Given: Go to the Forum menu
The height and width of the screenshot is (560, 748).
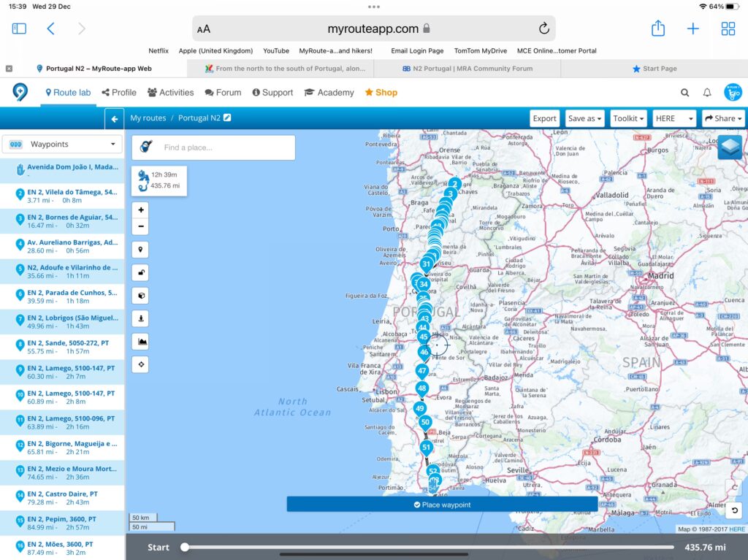Looking at the screenshot, I should (223, 93).
